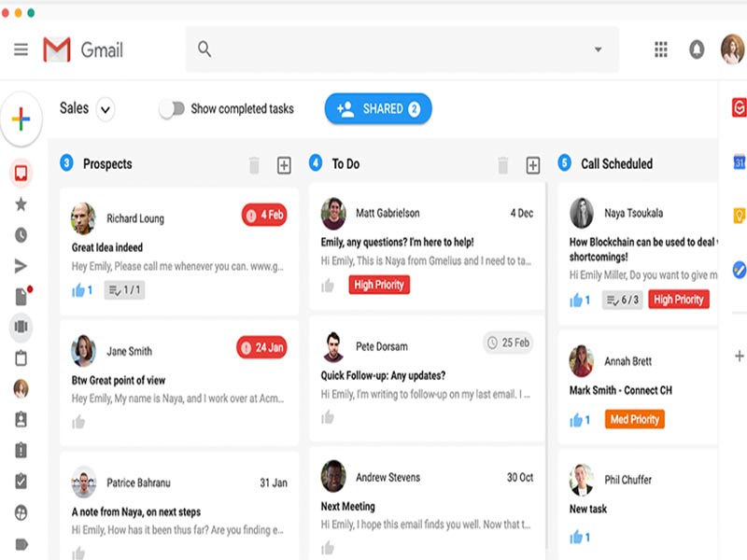The image size is (747, 560).
Task: Open the red Gmelius side panel icon
Action: 739,107
